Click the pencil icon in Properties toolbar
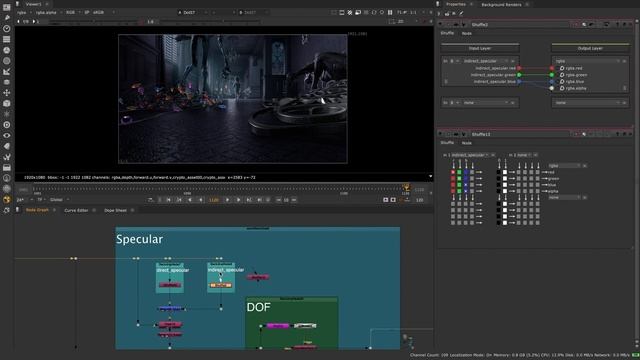 (461, 13)
